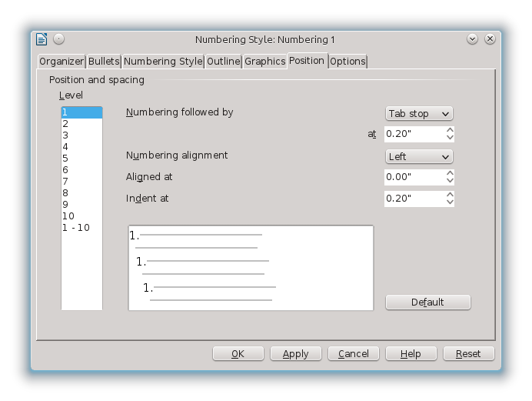The height and width of the screenshot is (401, 532).
Task: Increase the 'Indent at' value
Action: [450, 195]
